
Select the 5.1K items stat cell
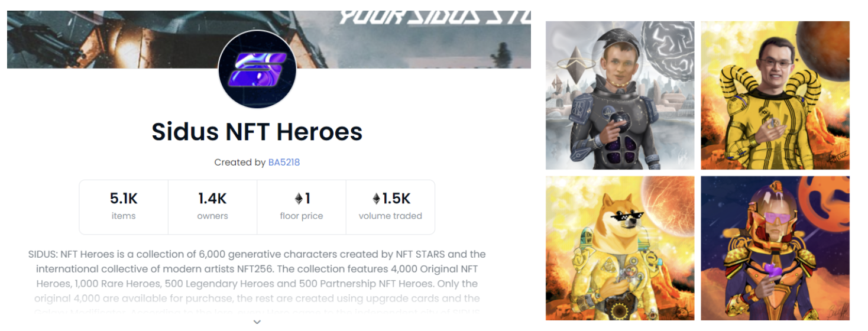pyautogui.click(x=124, y=207)
